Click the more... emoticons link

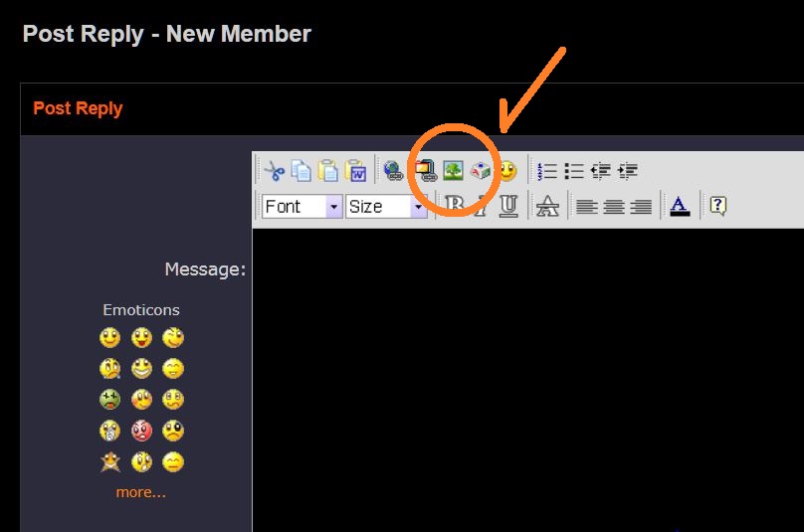coord(140,492)
